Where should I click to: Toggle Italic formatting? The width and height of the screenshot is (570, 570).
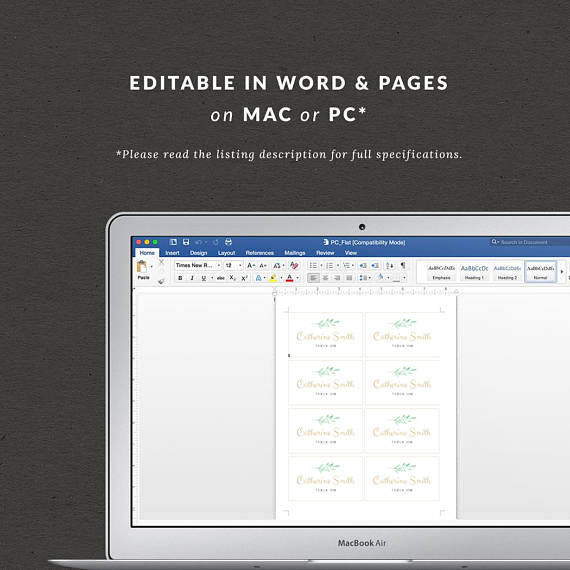[x=192, y=278]
